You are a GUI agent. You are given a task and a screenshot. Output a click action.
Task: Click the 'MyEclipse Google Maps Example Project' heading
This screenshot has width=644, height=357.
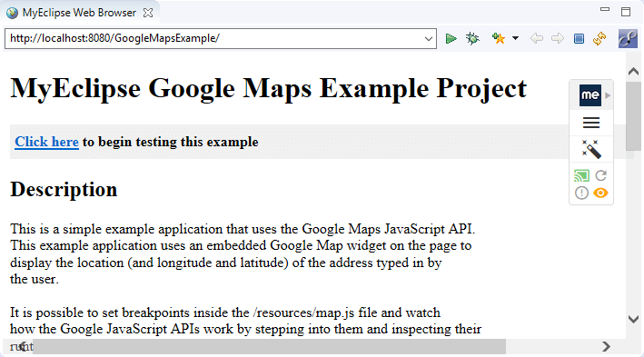(268, 88)
